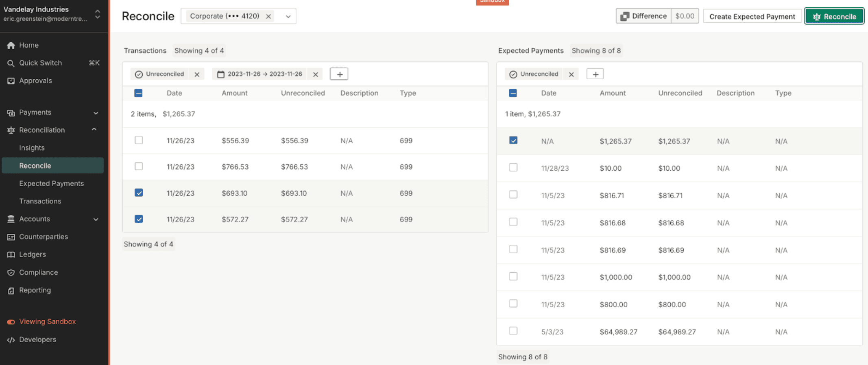Expand the Accounts sidebar section
The image size is (868, 365).
(x=96, y=219)
